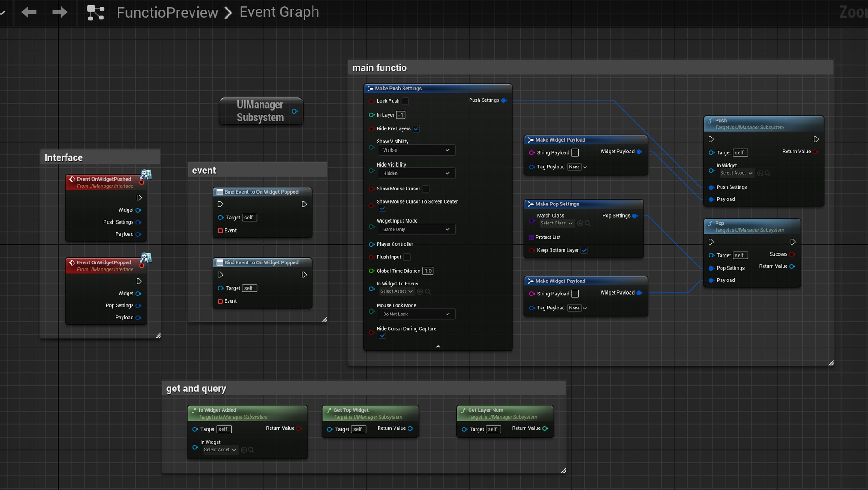This screenshot has height=490, width=868.
Task: Open Mouse Lock Mode dropdown
Action: [417, 314]
